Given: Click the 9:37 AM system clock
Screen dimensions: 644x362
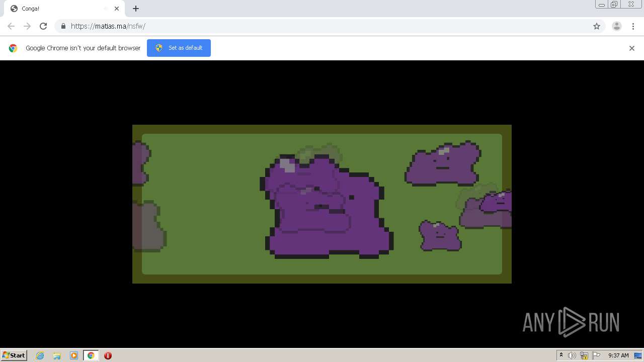Looking at the screenshot, I should tap(618, 355).
